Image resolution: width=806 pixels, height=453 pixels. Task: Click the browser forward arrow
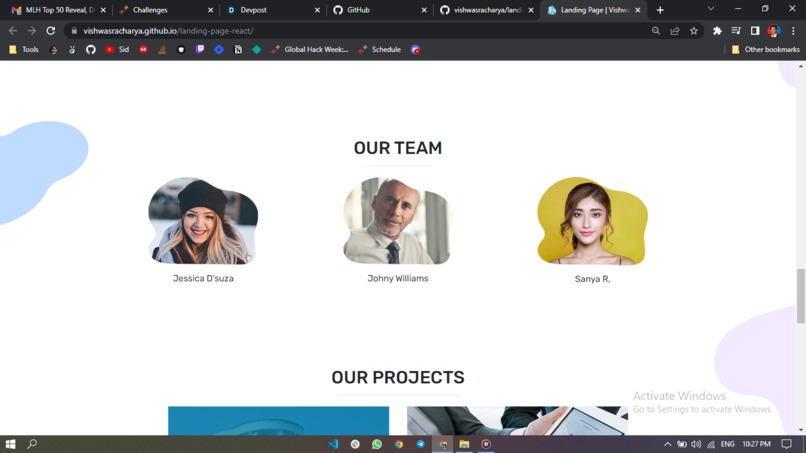(x=32, y=31)
